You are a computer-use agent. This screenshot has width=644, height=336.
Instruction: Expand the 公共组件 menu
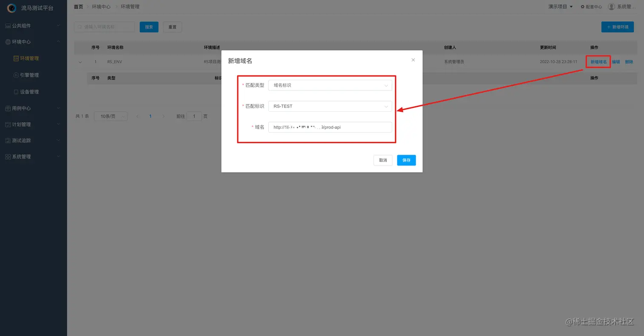[58, 26]
